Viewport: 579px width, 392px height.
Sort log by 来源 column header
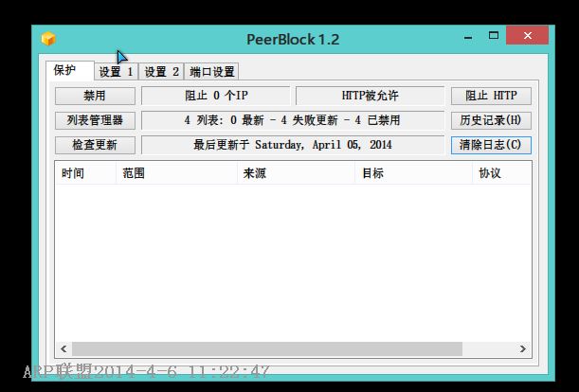[297, 173]
